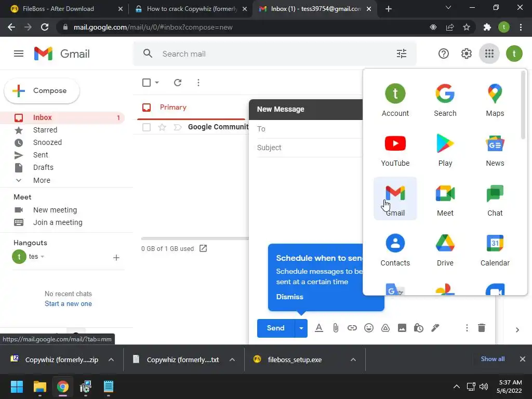Expand options for Copywhiz zip download

coord(111,360)
